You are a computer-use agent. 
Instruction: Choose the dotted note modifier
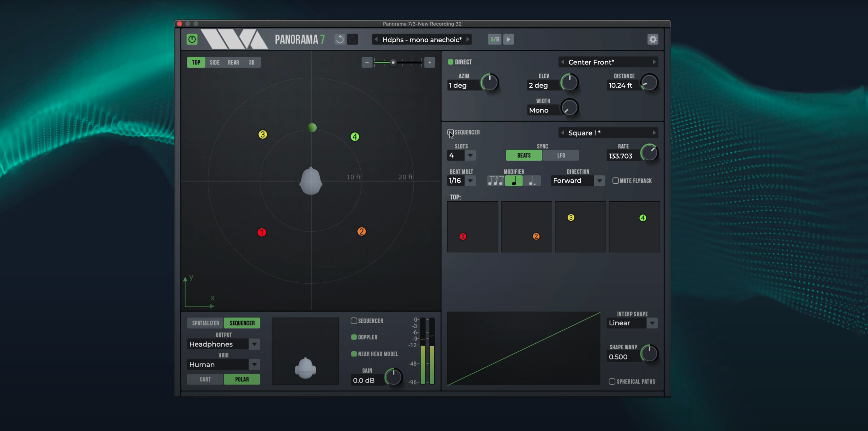532,181
